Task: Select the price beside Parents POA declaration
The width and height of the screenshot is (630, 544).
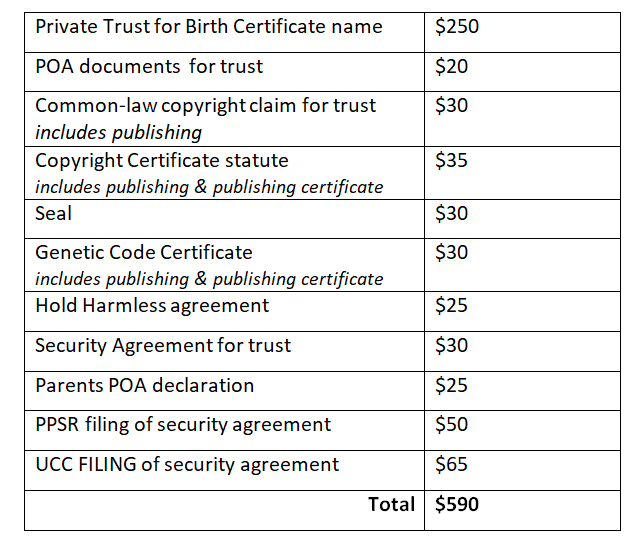Action: point(452,385)
